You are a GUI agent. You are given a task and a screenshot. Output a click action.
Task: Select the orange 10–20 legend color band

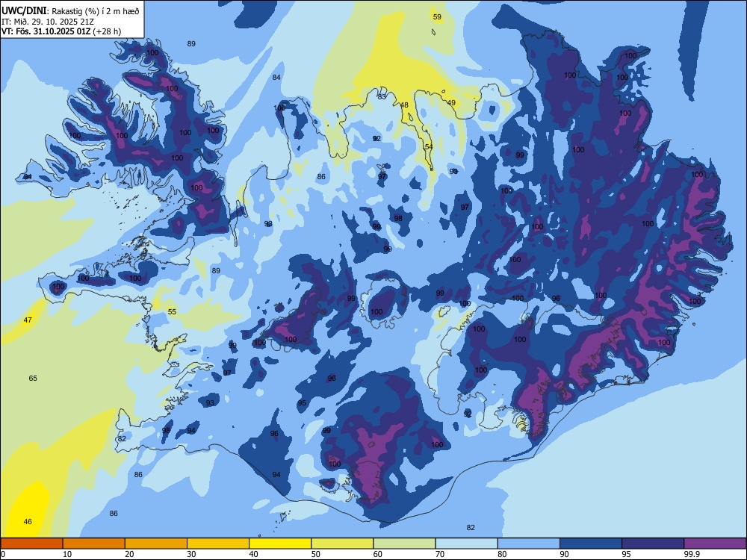(x=94, y=544)
